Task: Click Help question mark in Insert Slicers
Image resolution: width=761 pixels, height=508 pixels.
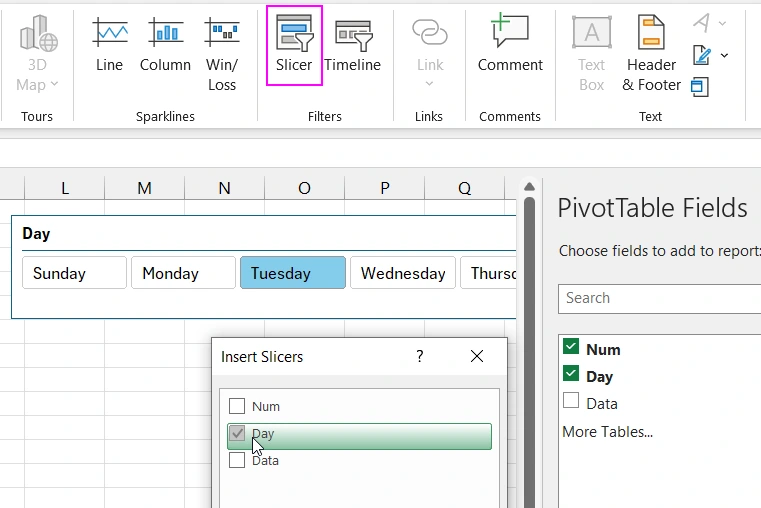Action: coord(420,356)
